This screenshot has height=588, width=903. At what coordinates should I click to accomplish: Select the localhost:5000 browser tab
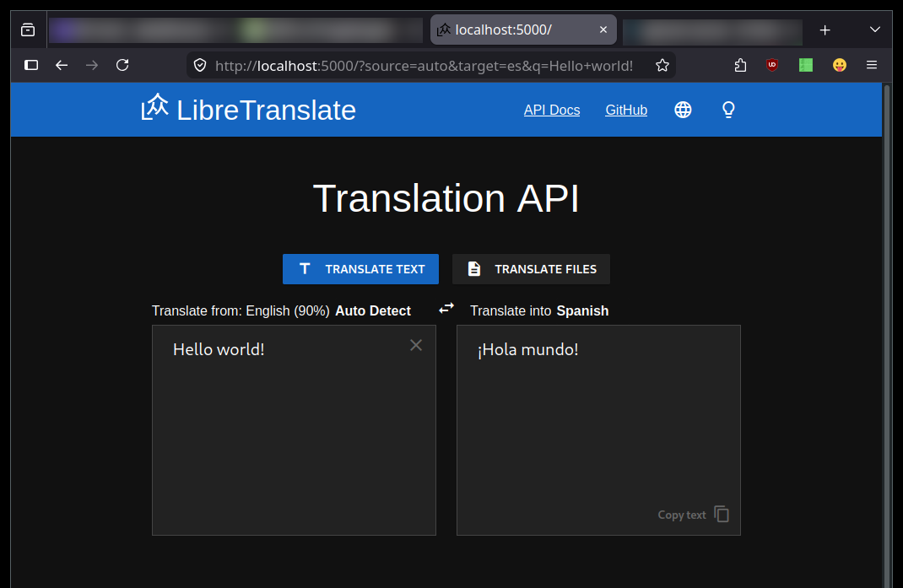[523, 30]
